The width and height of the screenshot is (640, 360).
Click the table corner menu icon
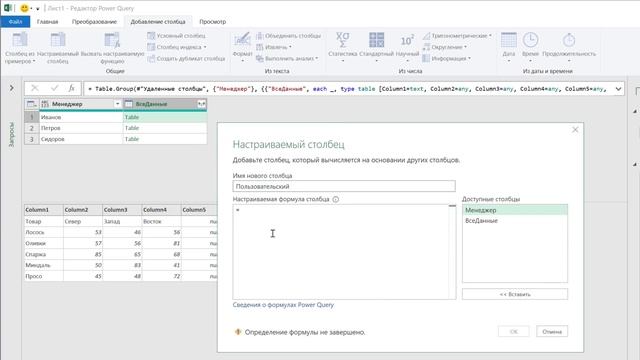(31, 104)
